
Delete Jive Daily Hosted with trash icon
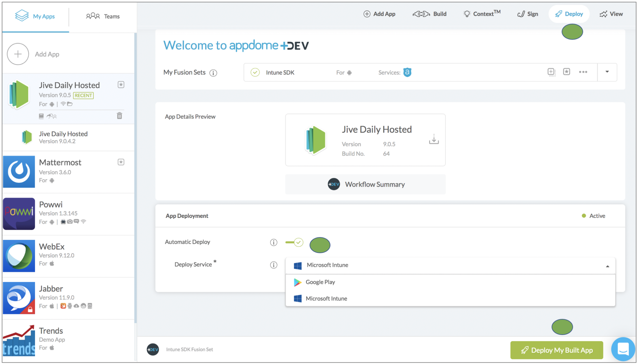[119, 116]
